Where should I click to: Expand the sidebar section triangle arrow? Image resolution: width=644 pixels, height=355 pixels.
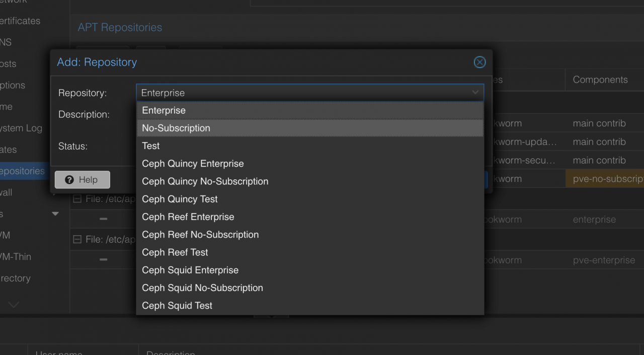point(55,214)
